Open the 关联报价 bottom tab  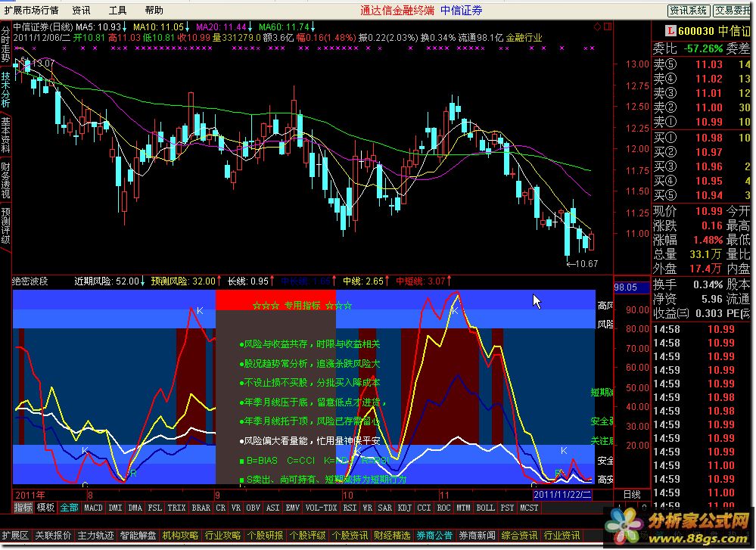53,536
